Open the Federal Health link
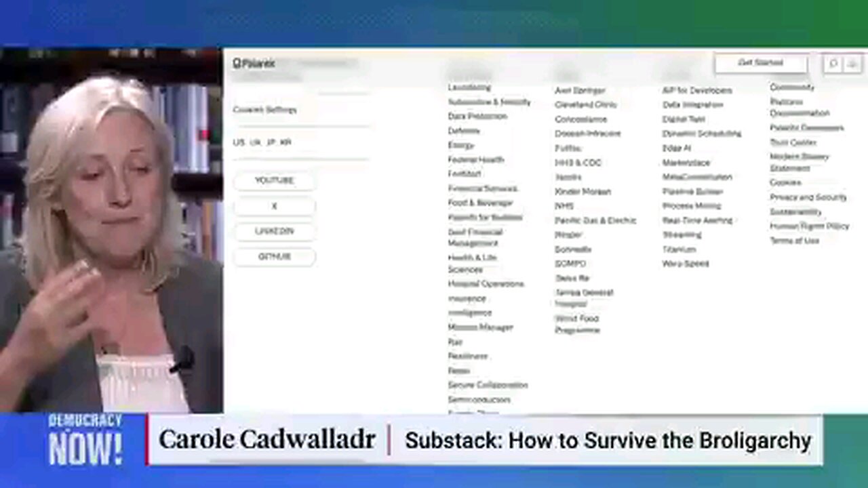Image resolution: width=868 pixels, height=488 pixels. [x=475, y=160]
